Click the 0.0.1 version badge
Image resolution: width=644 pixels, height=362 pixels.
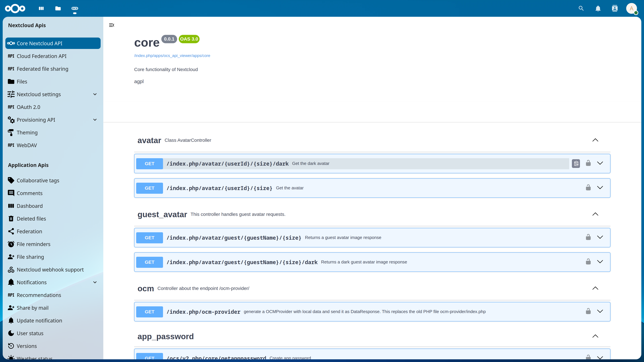(x=169, y=39)
